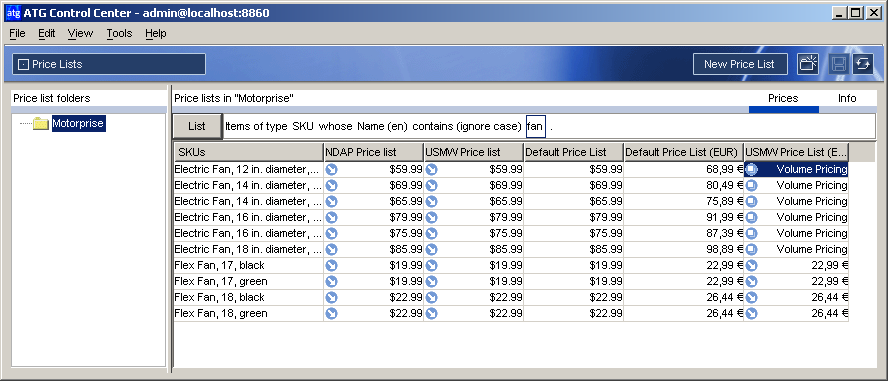Click the Default Price List $69.99 cell
This screenshot has height=381, width=888.
(x=574, y=185)
